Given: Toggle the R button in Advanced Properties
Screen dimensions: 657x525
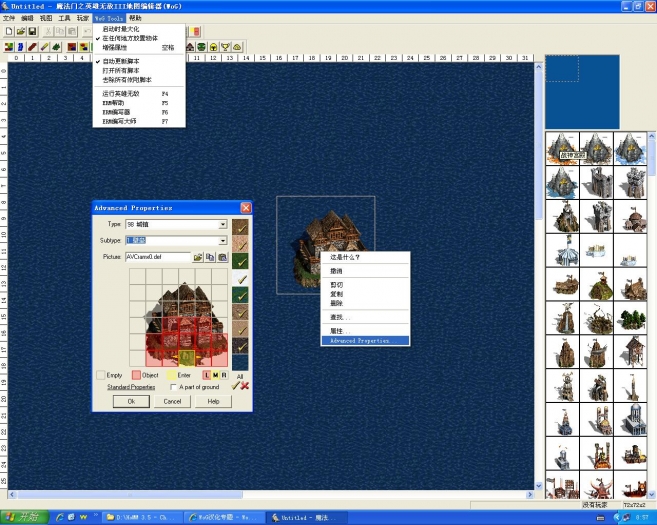Looking at the screenshot, I should tap(224, 375).
